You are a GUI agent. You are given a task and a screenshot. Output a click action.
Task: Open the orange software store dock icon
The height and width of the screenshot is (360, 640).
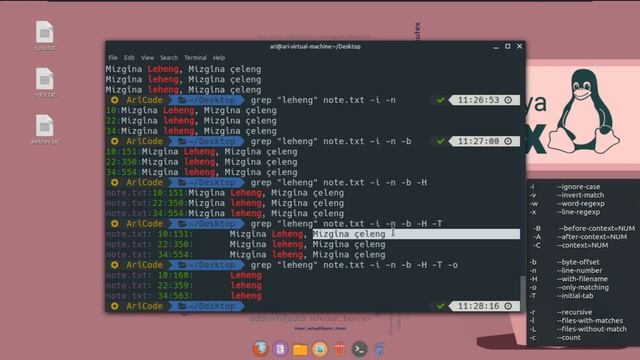(320, 349)
